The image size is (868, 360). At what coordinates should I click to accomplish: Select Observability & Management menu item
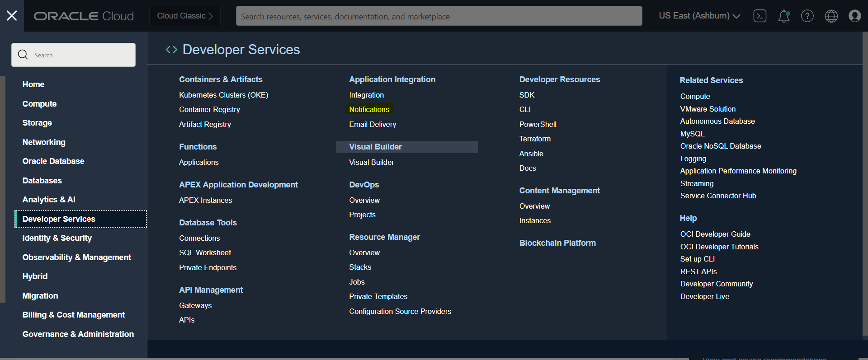(x=77, y=257)
